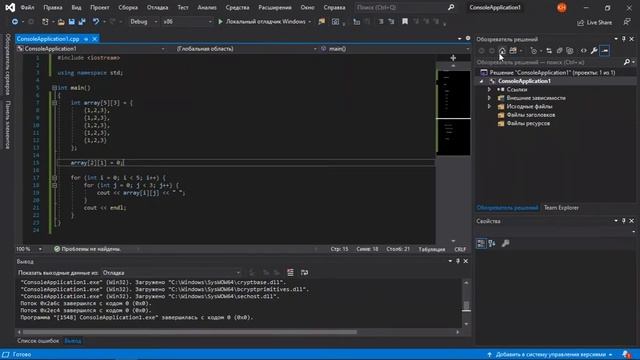This screenshot has height=360, width=640.
Task: Click the Clear All output icon
Action: 290,273
